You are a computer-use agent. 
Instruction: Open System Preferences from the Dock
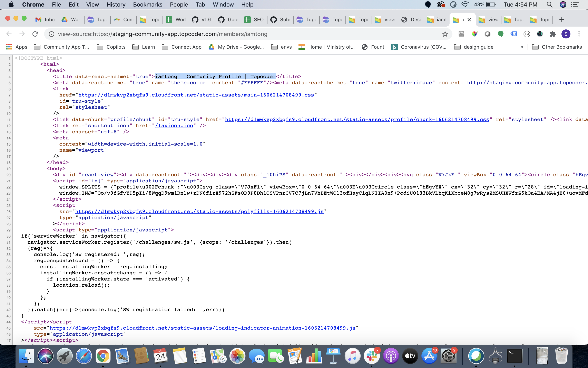449,356
